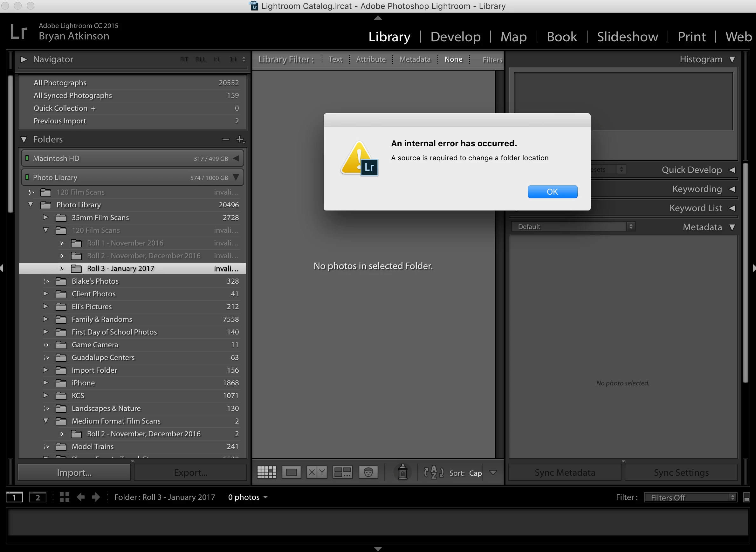
Task: Open Compare view XY icon
Action: tap(316, 472)
